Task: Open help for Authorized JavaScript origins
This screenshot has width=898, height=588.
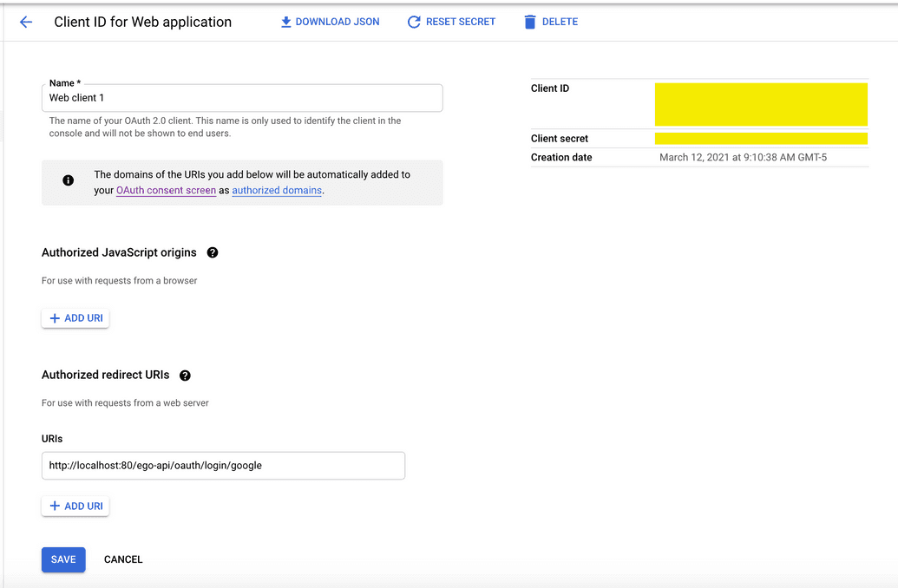Action: 213,252
